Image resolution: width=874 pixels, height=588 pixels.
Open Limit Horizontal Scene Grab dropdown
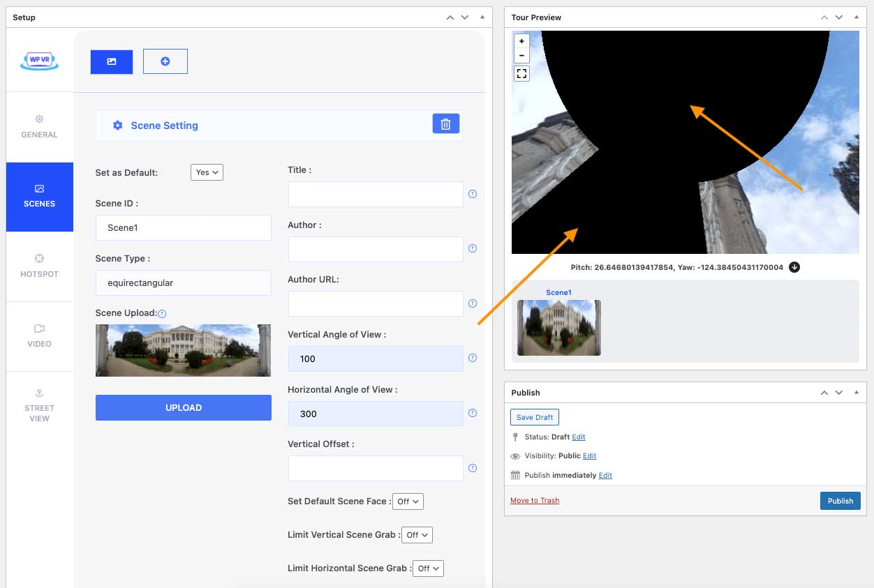click(428, 568)
